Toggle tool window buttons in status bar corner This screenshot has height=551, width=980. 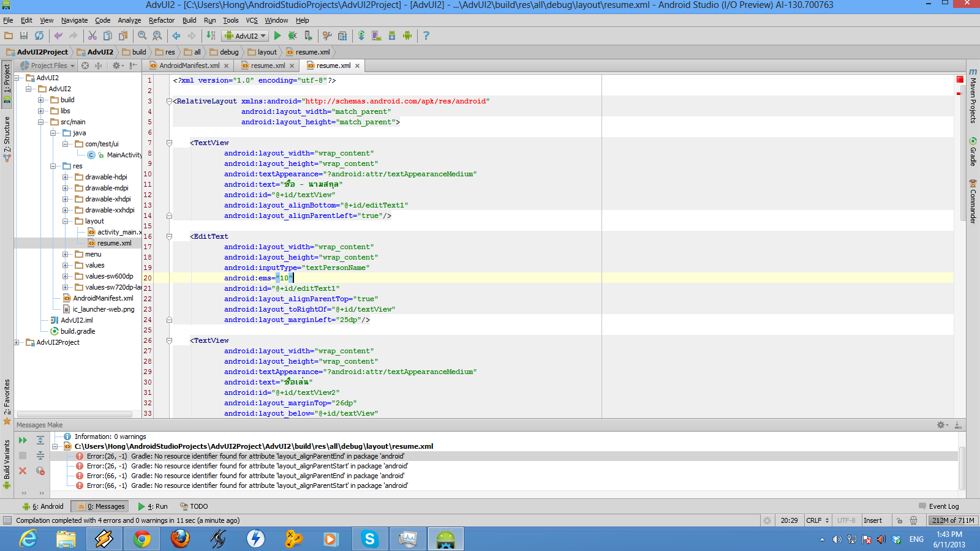tap(7, 520)
